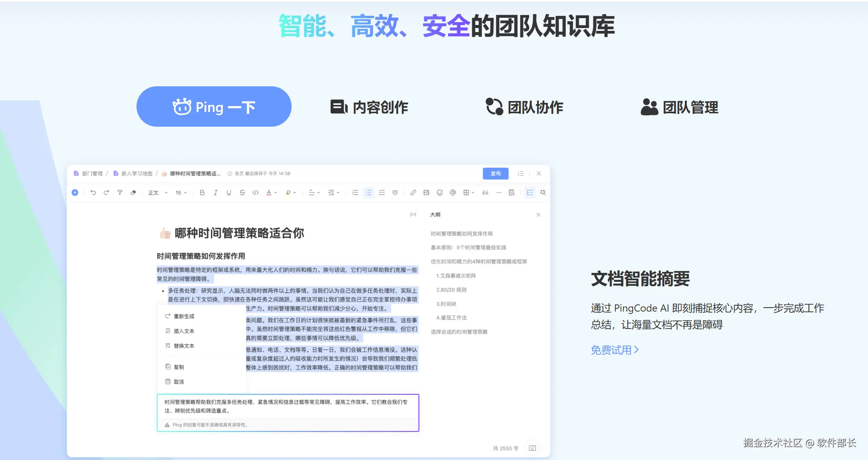Viewport: 868px width, 460px height.
Task: Click the eraser clear-format icon
Action: tap(133, 192)
